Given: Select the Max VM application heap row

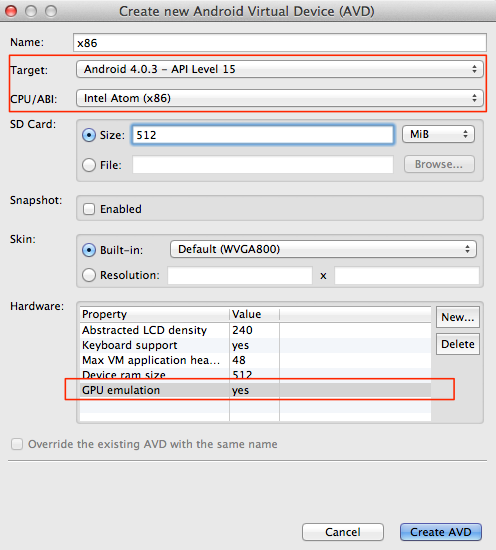Looking at the screenshot, I should (x=255, y=360).
